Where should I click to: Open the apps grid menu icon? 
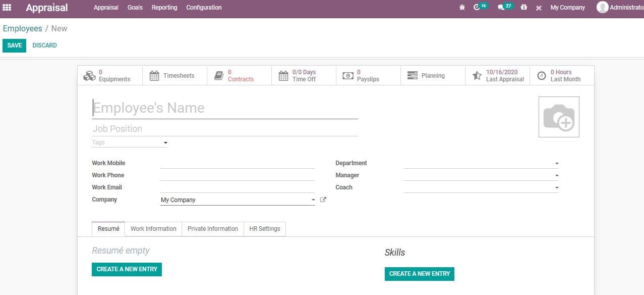pos(7,8)
